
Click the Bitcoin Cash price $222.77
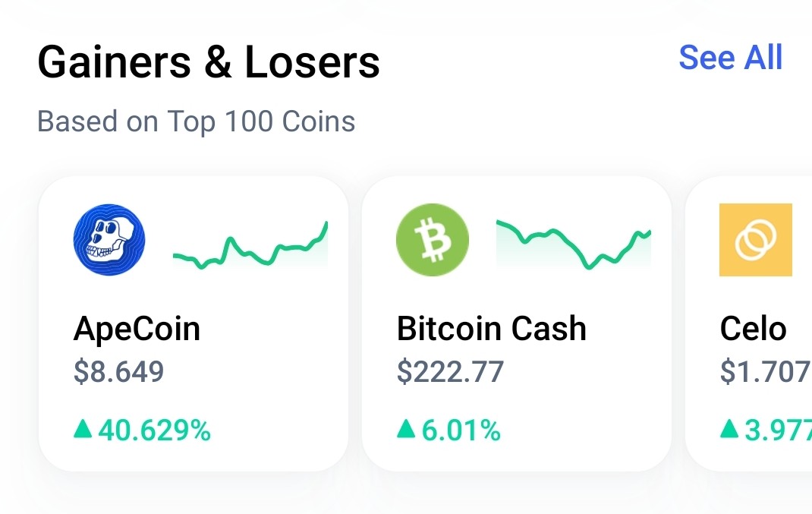click(x=450, y=371)
